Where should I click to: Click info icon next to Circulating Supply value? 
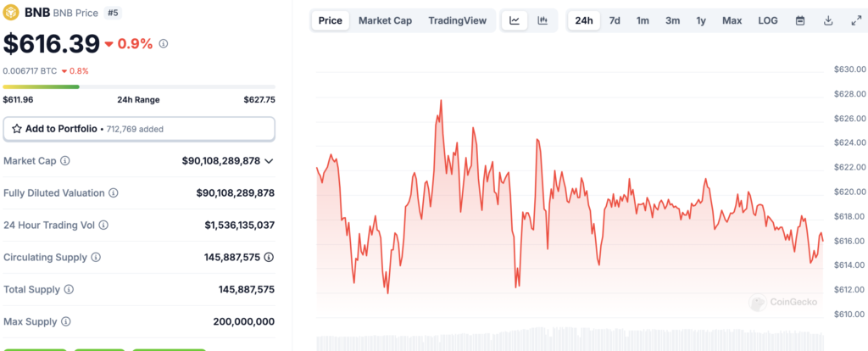tap(269, 257)
